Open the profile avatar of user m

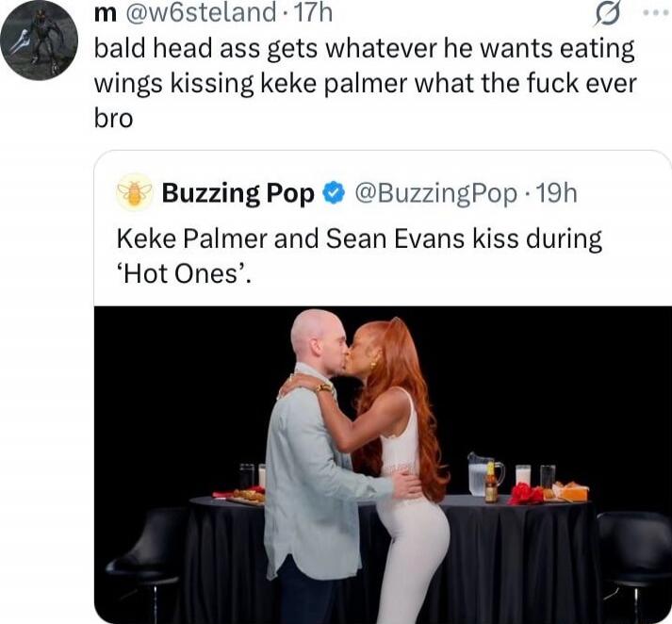[x=39, y=40]
